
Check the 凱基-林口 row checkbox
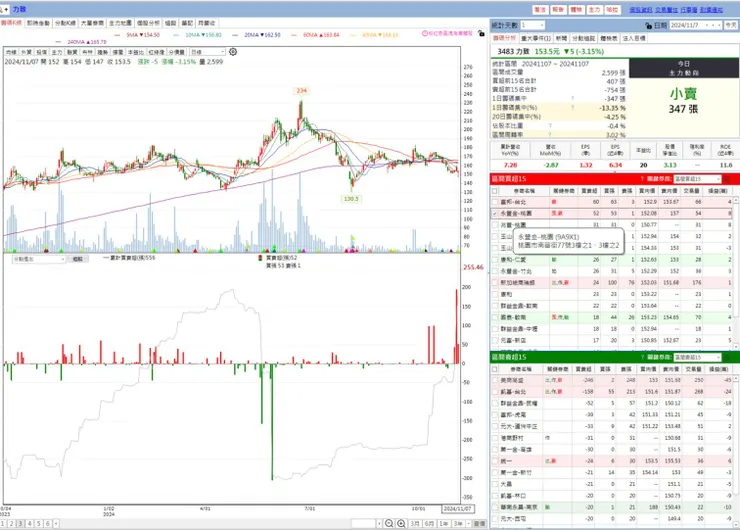coord(495,496)
